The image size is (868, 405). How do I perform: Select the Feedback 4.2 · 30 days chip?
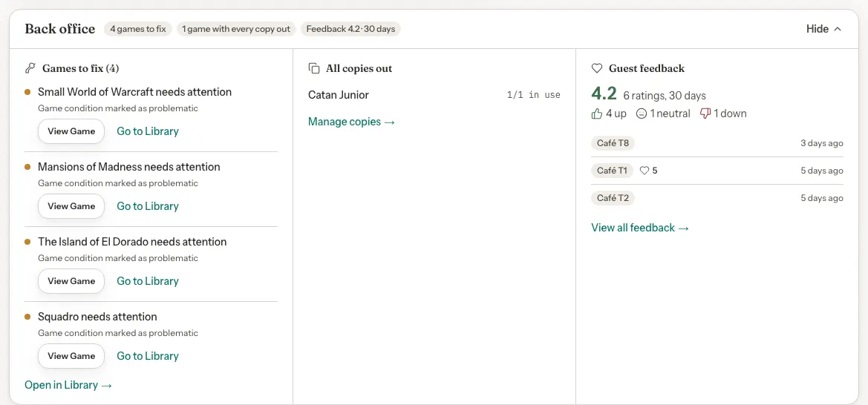(x=350, y=29)
